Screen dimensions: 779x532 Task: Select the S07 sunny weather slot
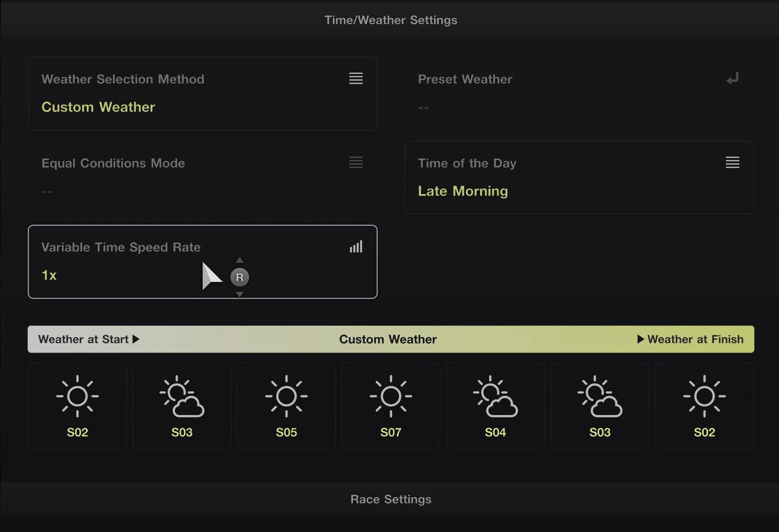click(391, 405)
